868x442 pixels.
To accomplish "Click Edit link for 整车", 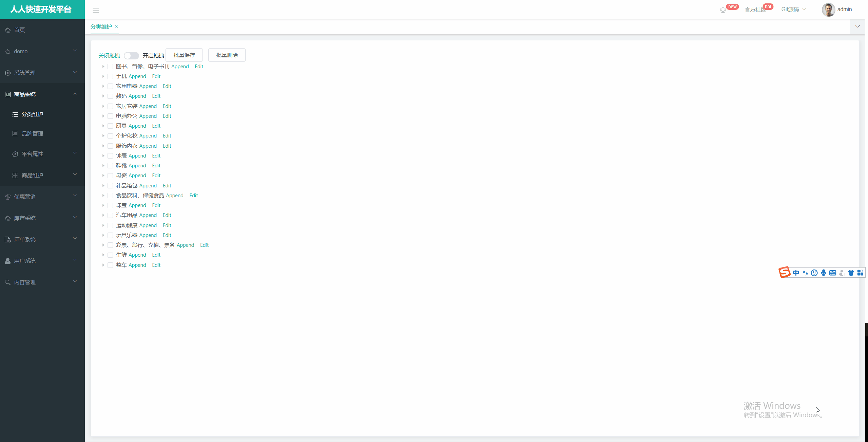I will point(156,265).
